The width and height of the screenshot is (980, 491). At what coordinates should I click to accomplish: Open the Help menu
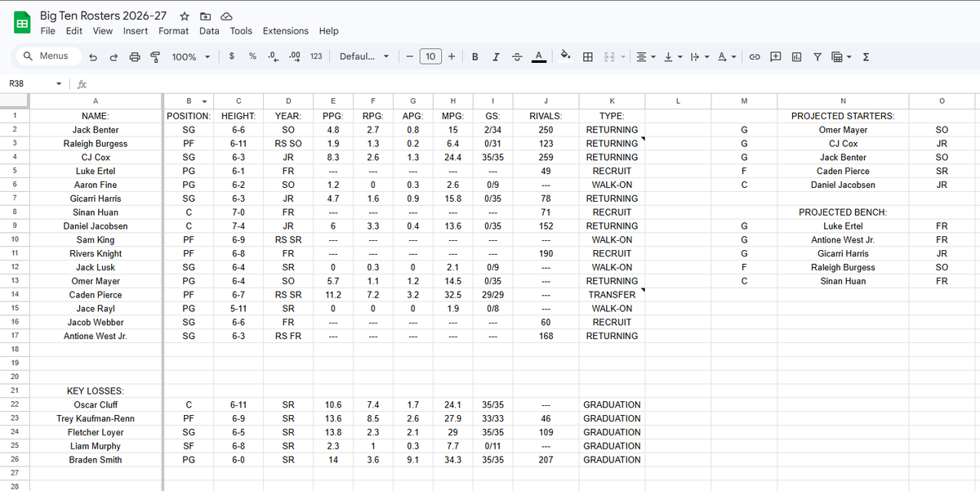coord(329,31)
